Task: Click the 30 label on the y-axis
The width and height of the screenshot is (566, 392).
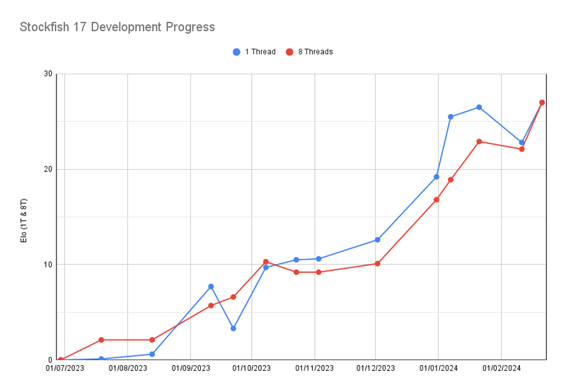Action: [x=48, y=74]
